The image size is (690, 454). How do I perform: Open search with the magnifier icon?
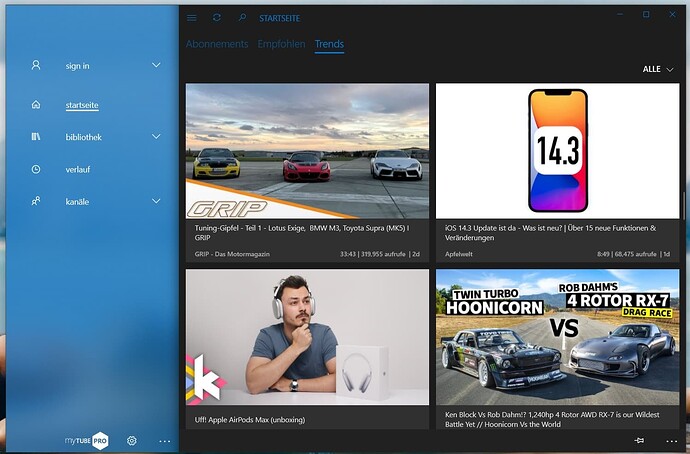(x=242, y=18)
